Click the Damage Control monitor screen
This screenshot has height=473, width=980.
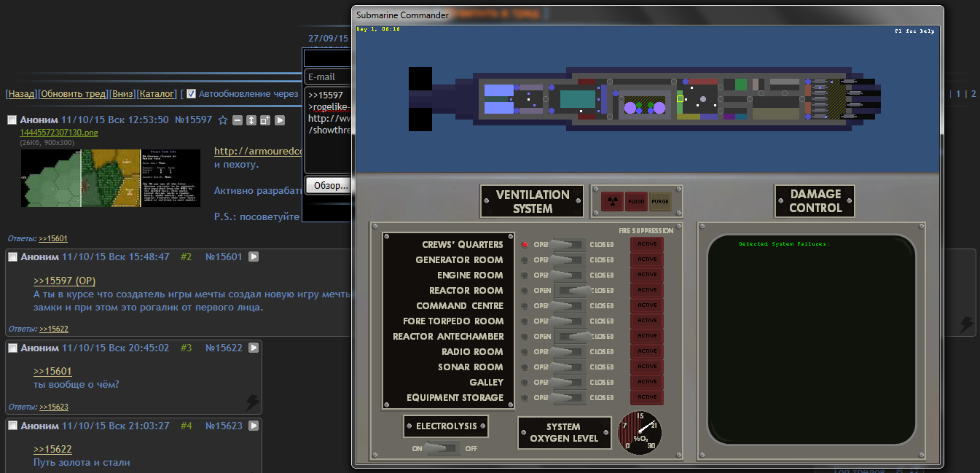[811, 338]
